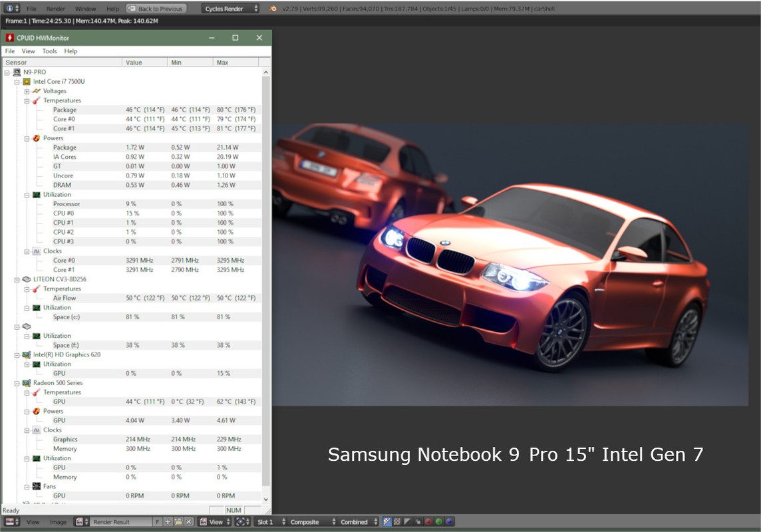Click the Max column header
The image size is (761, 532).
coord(236,62)
